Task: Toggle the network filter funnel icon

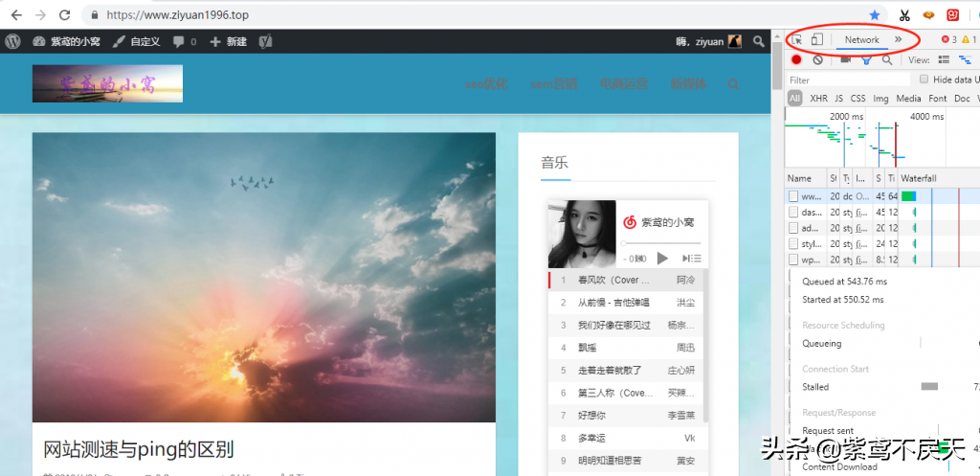Action: (866, 60)
